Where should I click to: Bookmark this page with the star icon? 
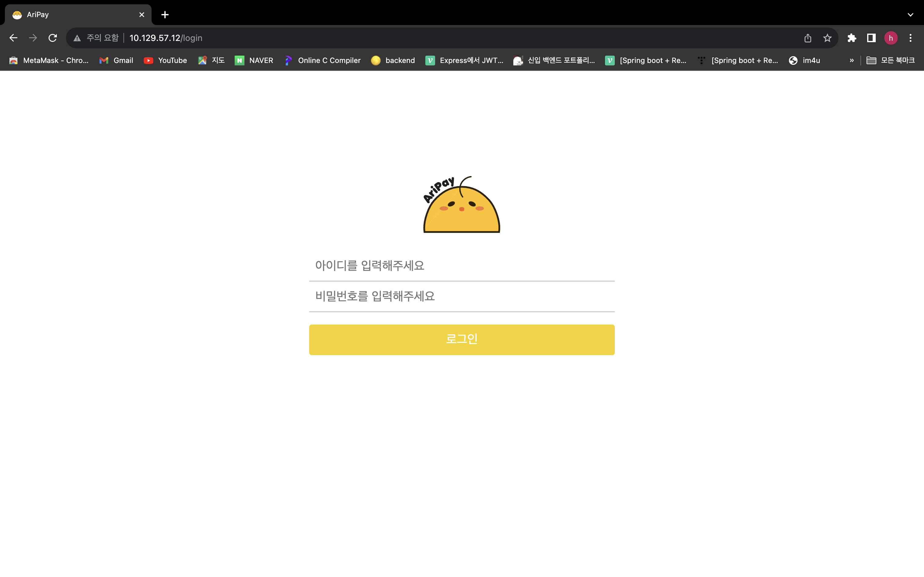tap(827, 38)
